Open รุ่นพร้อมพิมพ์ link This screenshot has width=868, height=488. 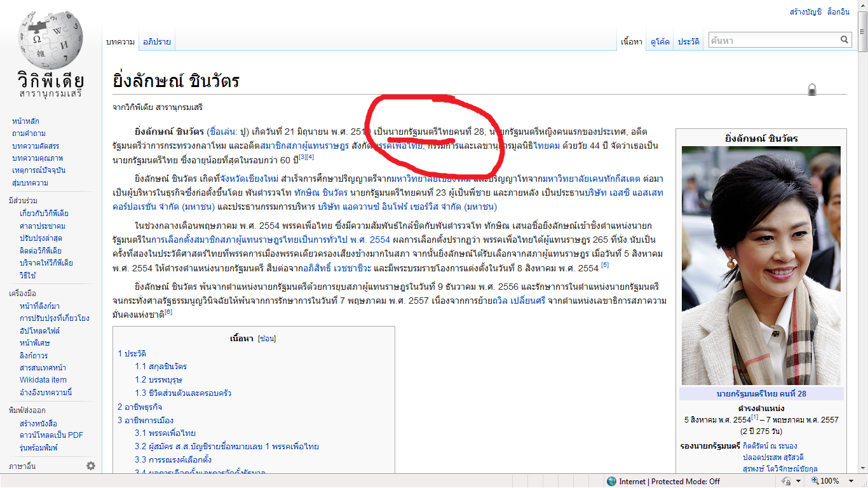tap(37, 447)
